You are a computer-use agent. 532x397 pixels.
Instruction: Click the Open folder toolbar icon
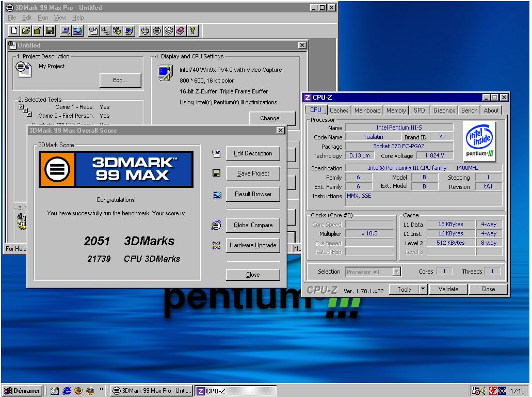[26, 31]
